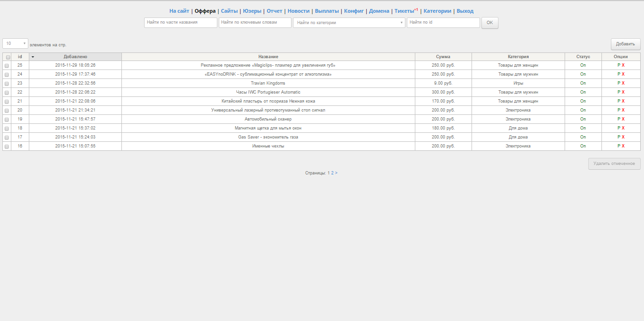Open the Выплаты menu item

(326, 11)
